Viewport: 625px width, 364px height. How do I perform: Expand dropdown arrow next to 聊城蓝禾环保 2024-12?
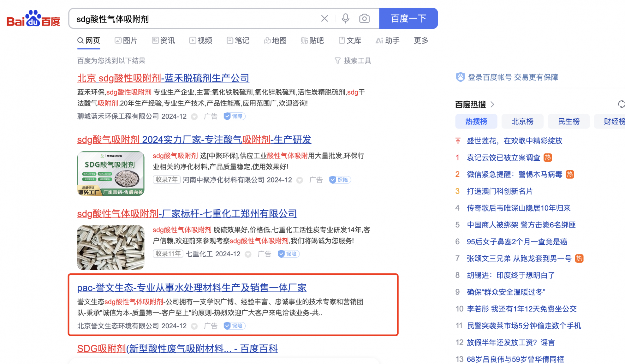coord(194,116)
